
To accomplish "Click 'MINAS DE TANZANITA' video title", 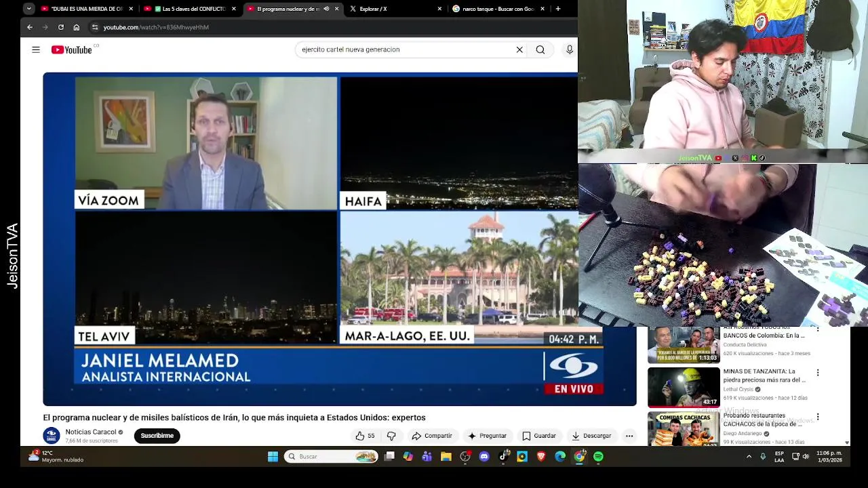I will tap(764, 375).
